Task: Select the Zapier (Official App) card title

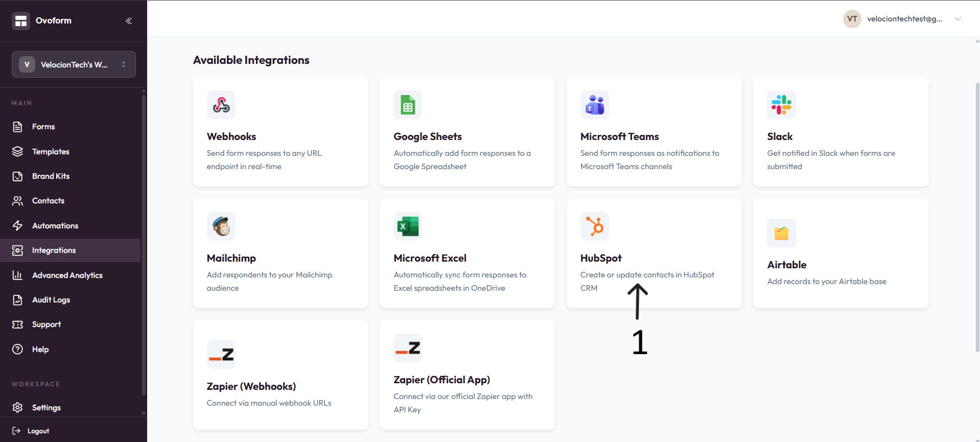Action: (x=442, y=380)
